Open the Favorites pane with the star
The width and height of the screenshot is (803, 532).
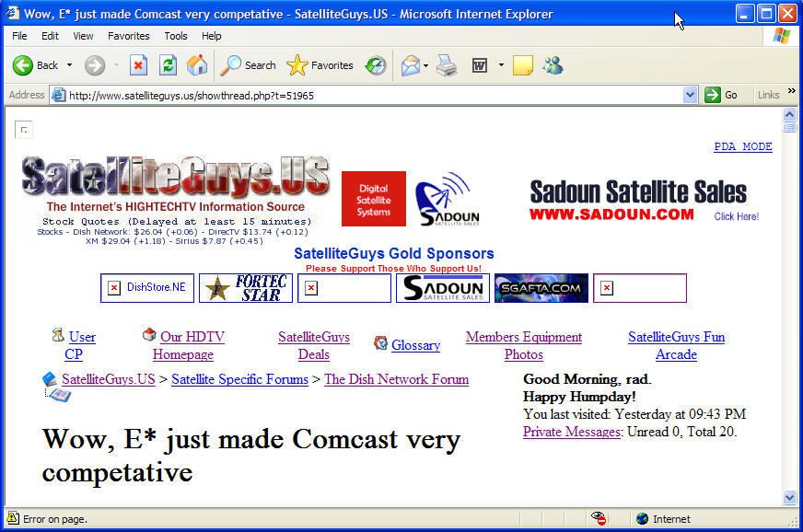320,65
